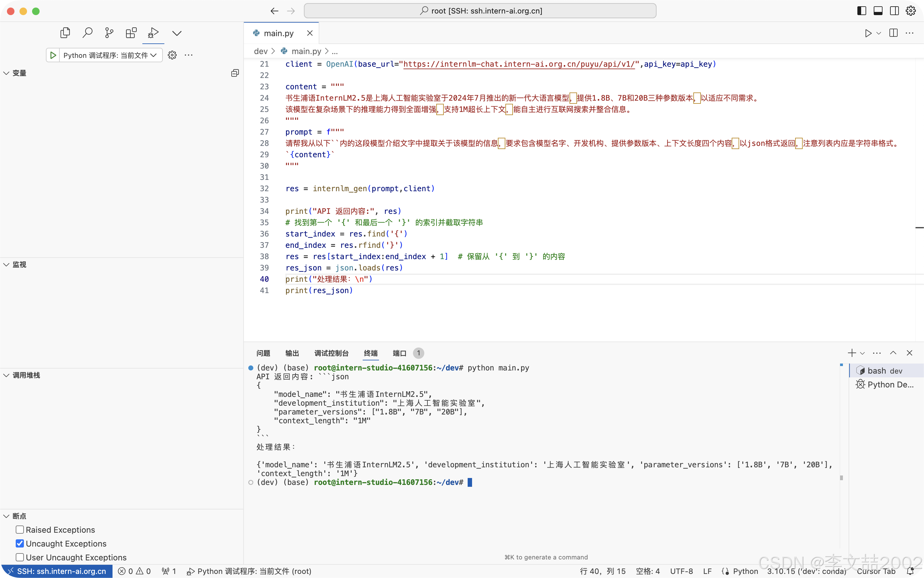Split the editor with the split icon
This screenshot has width=924, height=578.
(x=893, y=33)
